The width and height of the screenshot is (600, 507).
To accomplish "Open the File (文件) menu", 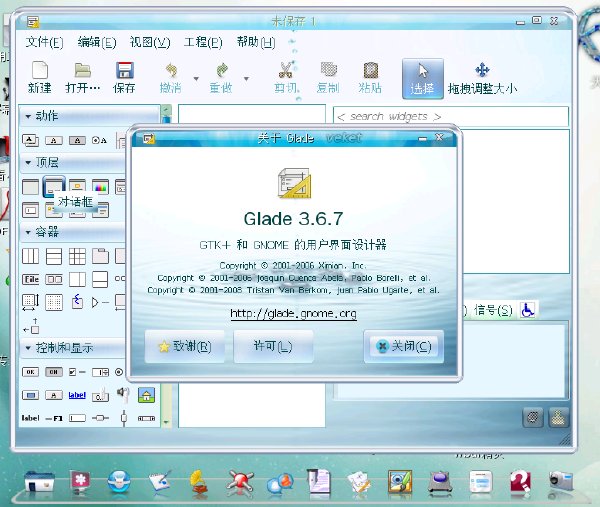I will [x=44, y=42].
